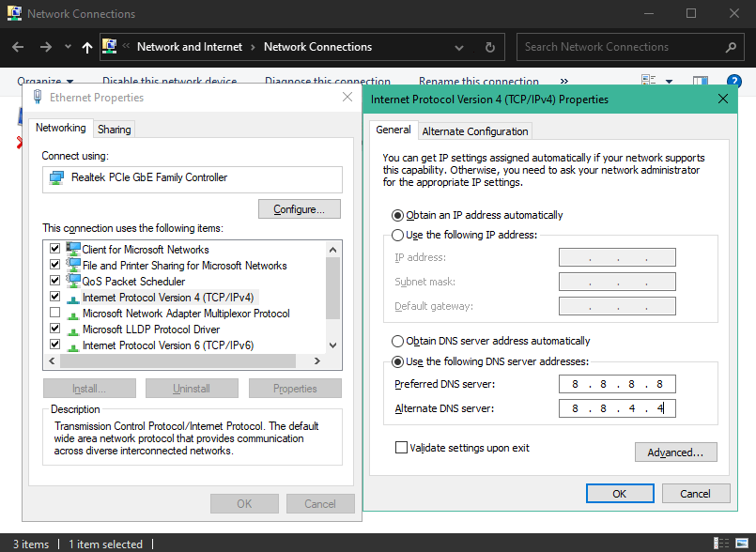Open the Alternate Configuration tab
This screenshot has width=756, height=552.
click(474, 131)
